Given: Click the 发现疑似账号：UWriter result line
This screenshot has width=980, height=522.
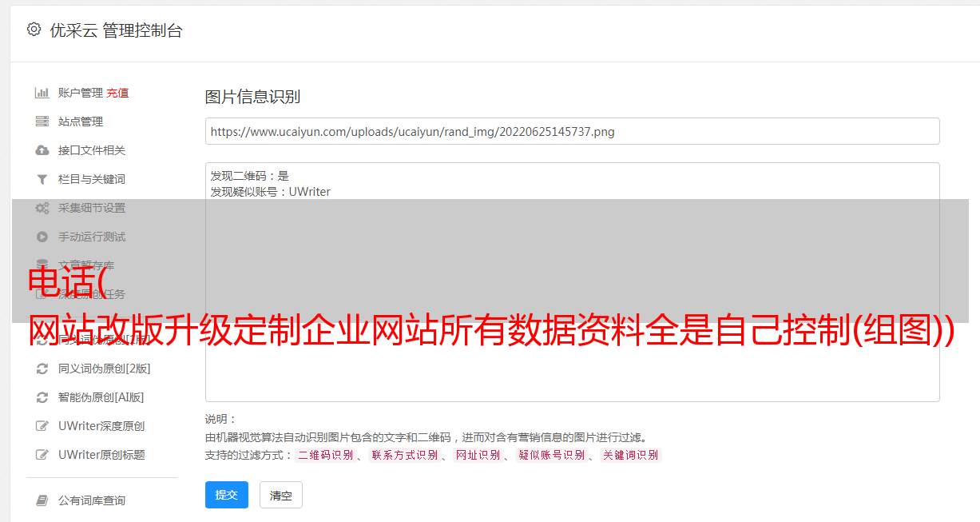Looking at the screenshot, I should [x=271, y=192].
